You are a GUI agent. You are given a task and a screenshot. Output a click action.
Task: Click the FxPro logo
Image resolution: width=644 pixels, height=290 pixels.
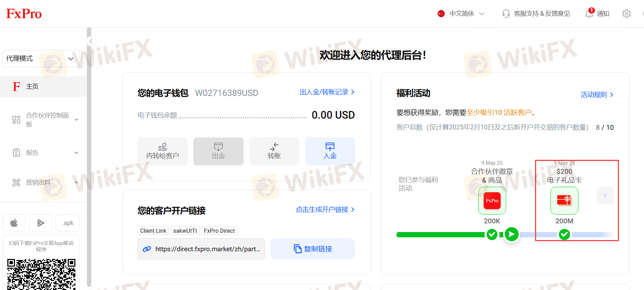tap(24, 14)
